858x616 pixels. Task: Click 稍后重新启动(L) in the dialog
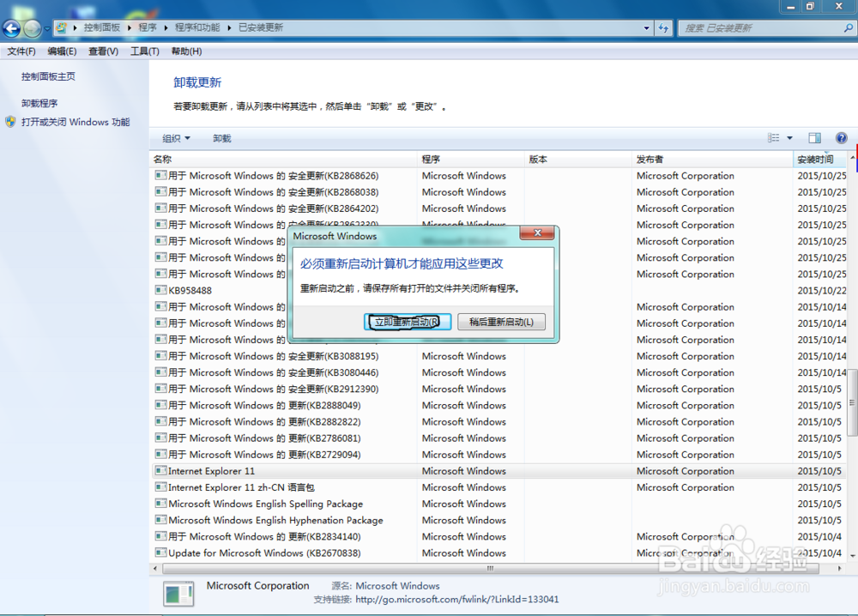coord(501,322)
